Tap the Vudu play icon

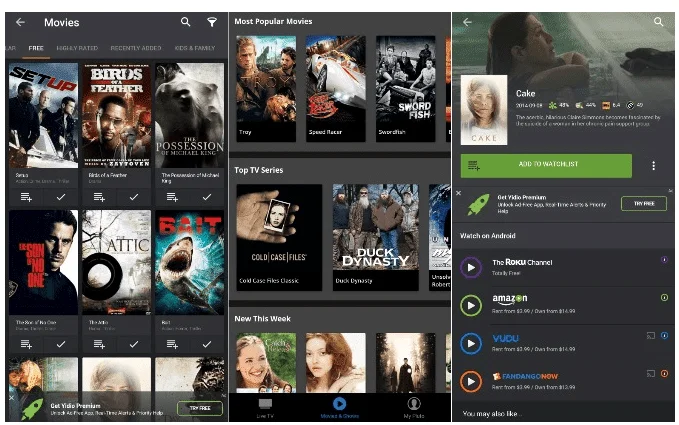click(x=471, y=342)
